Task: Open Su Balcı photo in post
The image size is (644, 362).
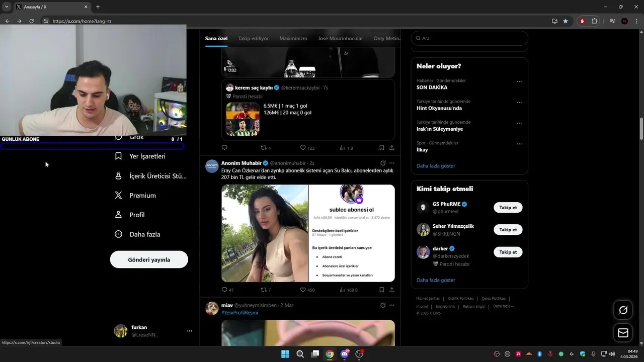Action: 265,233
